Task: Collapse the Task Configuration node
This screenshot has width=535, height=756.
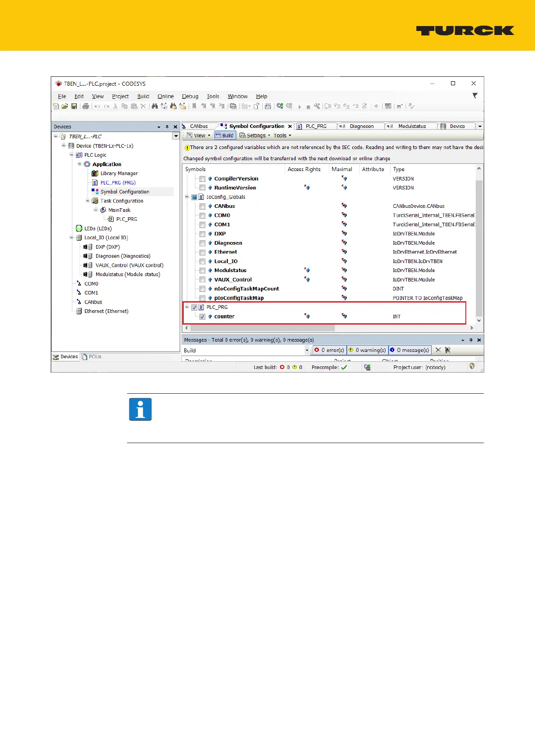Action: tap(88, 201)
